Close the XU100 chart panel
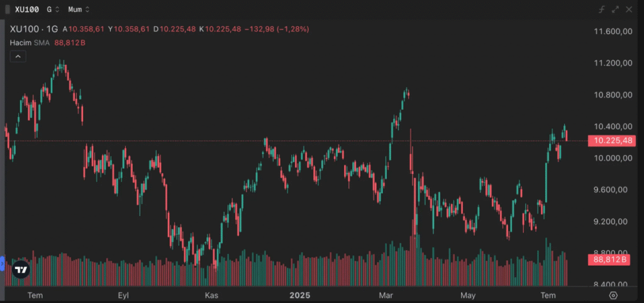Viewport: 644px width, 303px height. 629,9
